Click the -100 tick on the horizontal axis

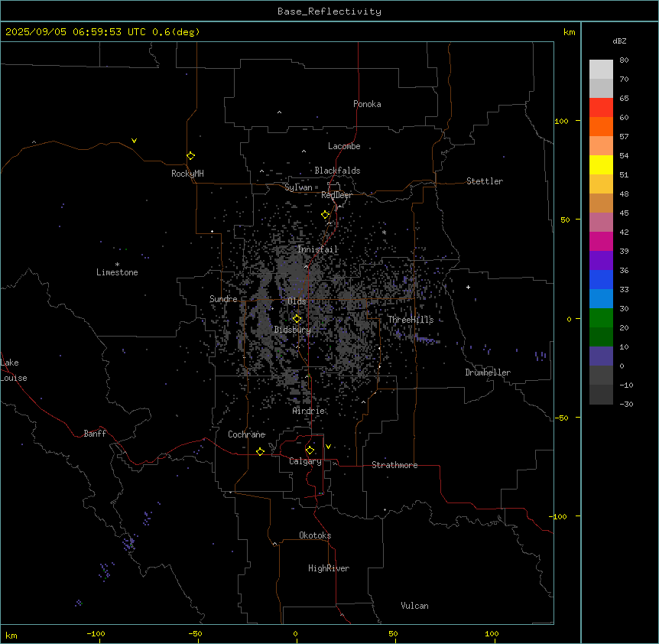click(x=96, y=634)
